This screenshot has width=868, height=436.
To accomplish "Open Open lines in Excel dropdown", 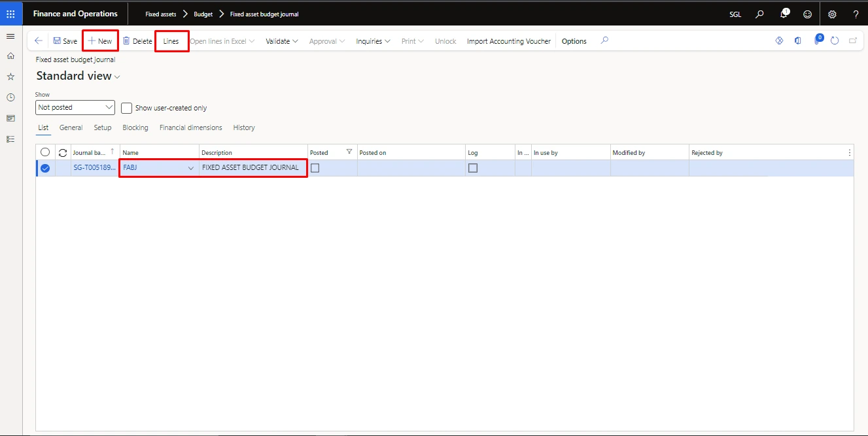I will point(222,41).
